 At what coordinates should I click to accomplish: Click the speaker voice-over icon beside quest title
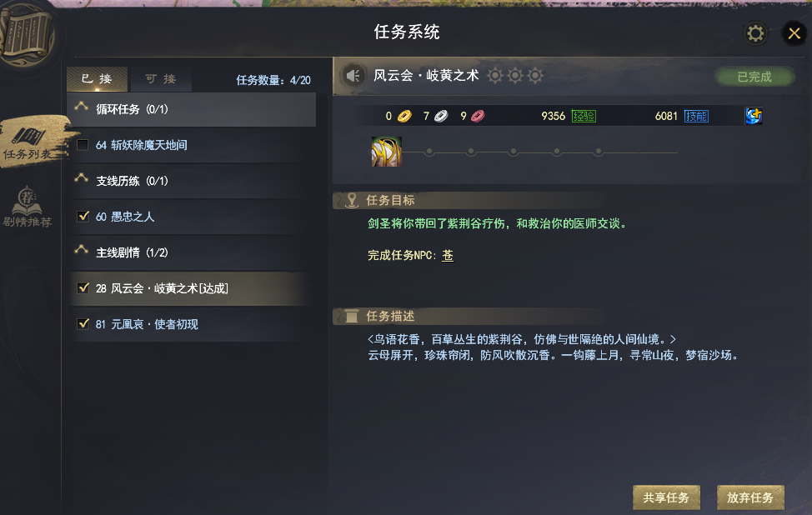pos(353,76)
